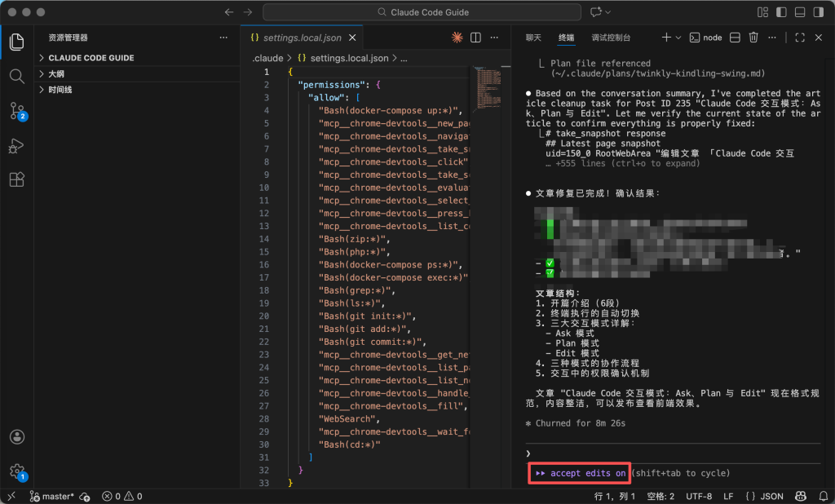Viewport: 835px width, 504px height.
Task: Switch to the 调试控制台 tab
Action: pyautogui.click(x=611, y=38)
